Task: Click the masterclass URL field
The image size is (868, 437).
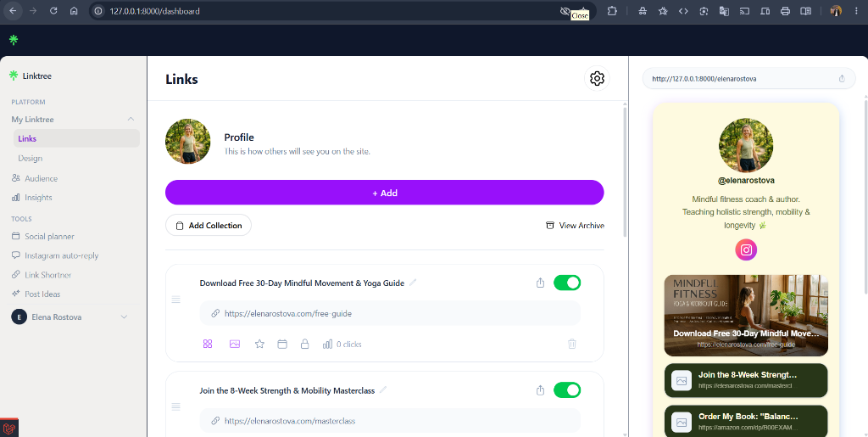Action: 390,421
